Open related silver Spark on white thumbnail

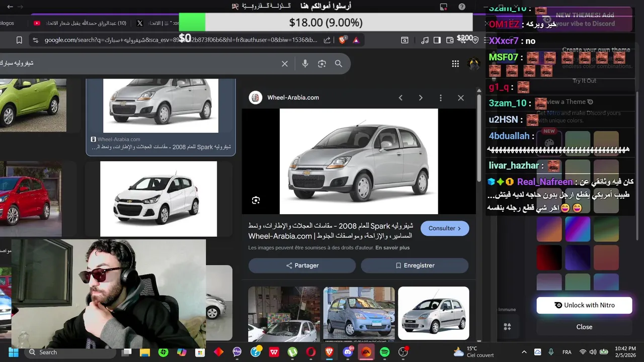(x=433, y=313)
